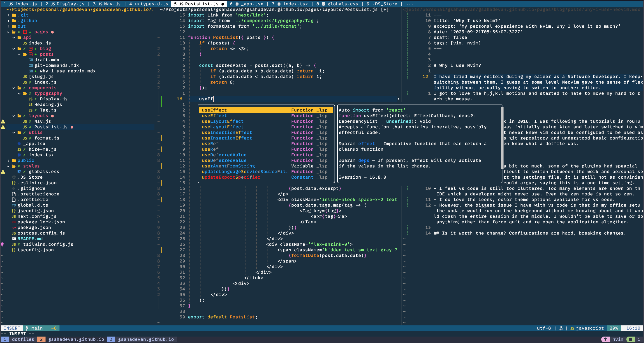The height and width of the screenshot is (343, 644).
Task: Open draft.mdx in file tree
Action: 47,60
